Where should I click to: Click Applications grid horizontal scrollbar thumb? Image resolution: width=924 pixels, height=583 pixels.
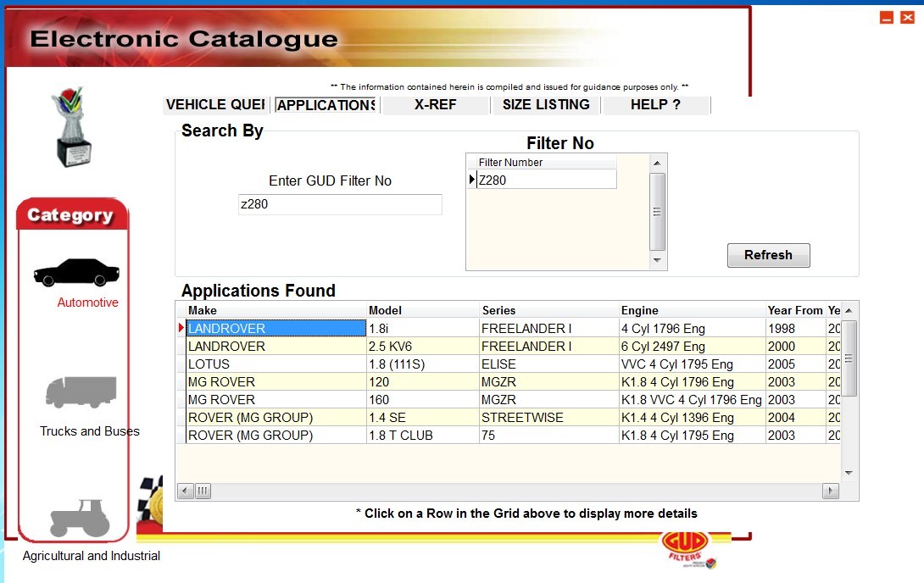(x=203, y=491)
